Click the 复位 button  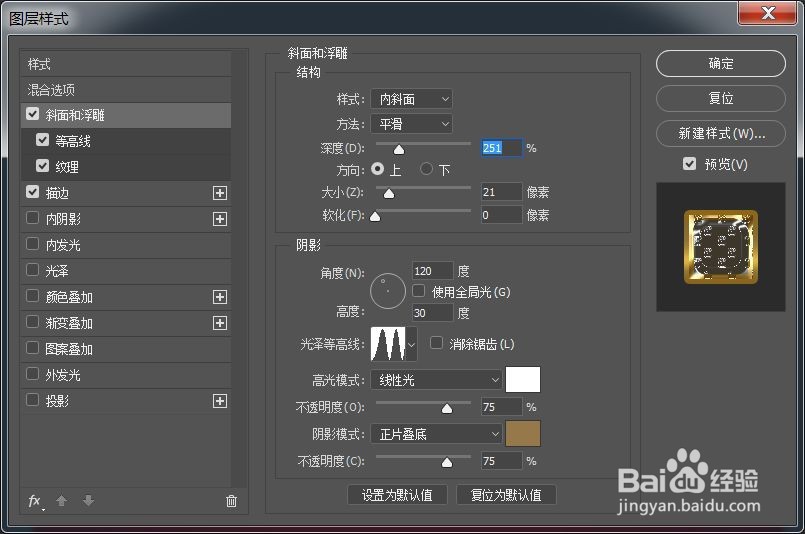pyautogui.click(x=721, y=98)
